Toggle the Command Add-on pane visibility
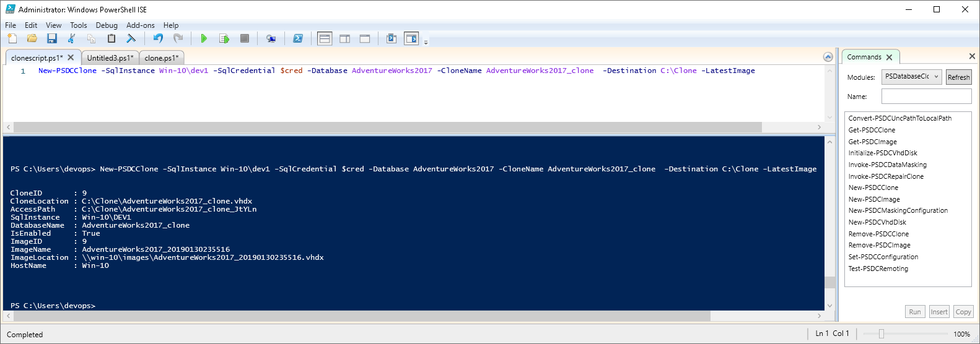 pyautogui.click(x=411, y=38)
